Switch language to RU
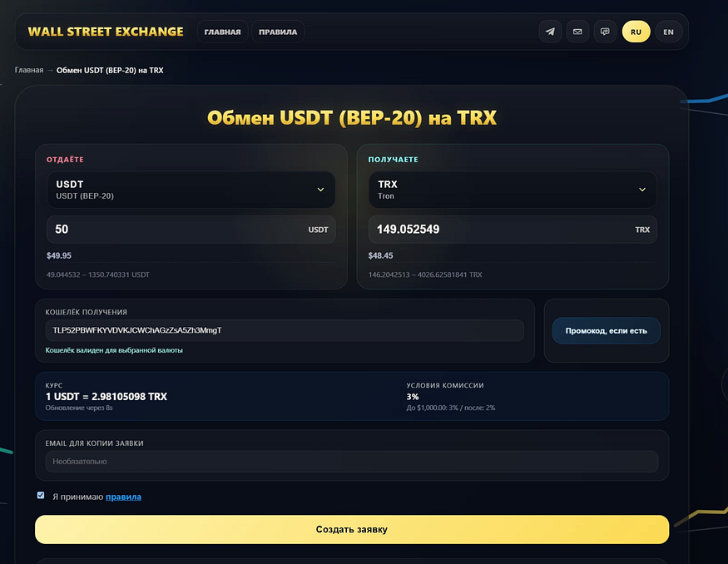Image resolution: width=728 pixels, height=564 pixels. click(636, 32)
